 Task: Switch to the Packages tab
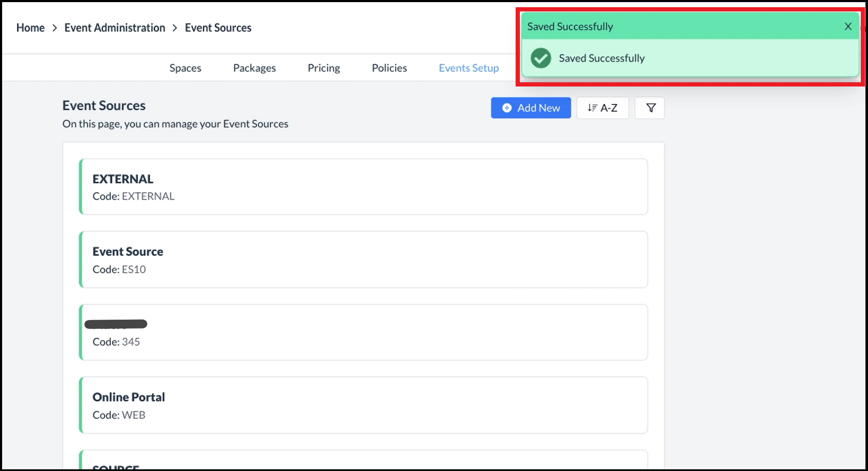[x=254, y=68]
